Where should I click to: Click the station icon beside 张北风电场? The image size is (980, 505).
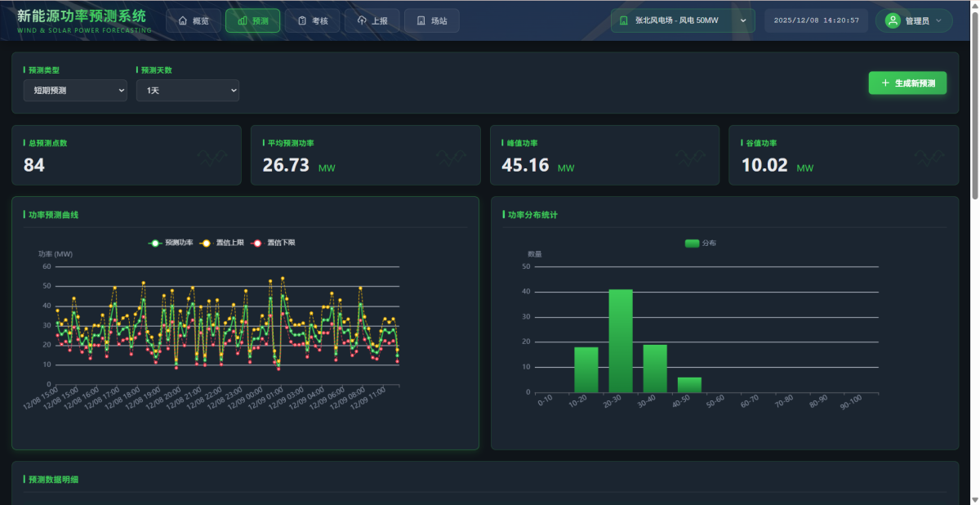[624, 20]
